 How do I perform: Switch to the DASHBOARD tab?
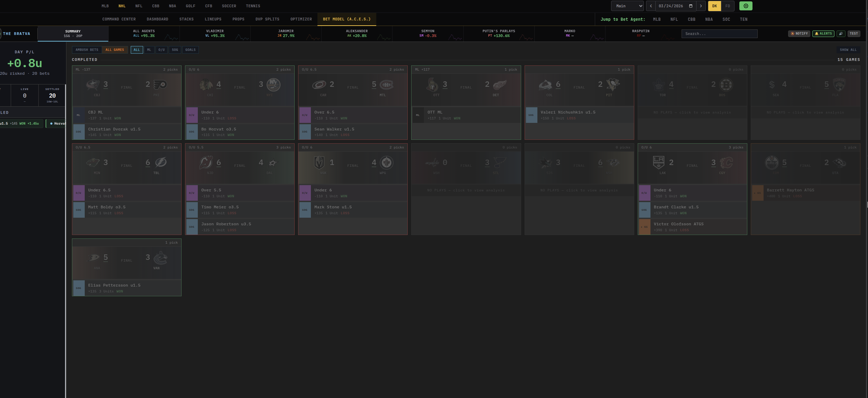click(x=158, y=19)
